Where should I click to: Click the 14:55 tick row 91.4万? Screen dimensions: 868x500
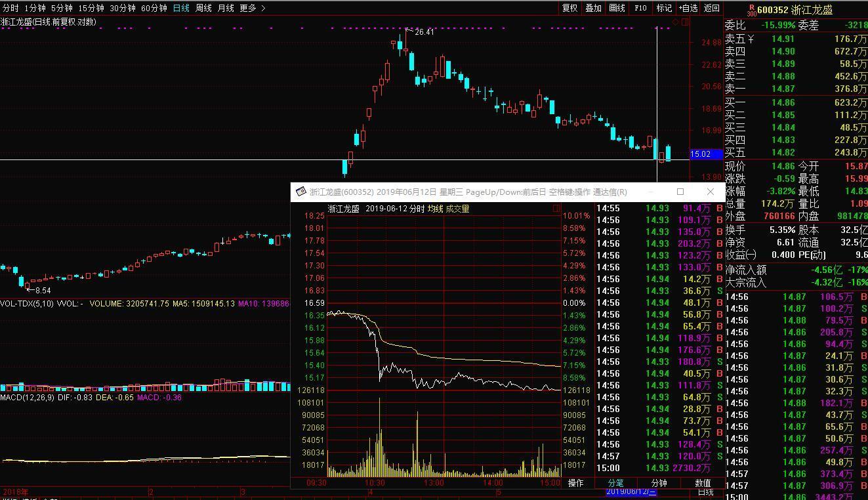pos(659,208)
